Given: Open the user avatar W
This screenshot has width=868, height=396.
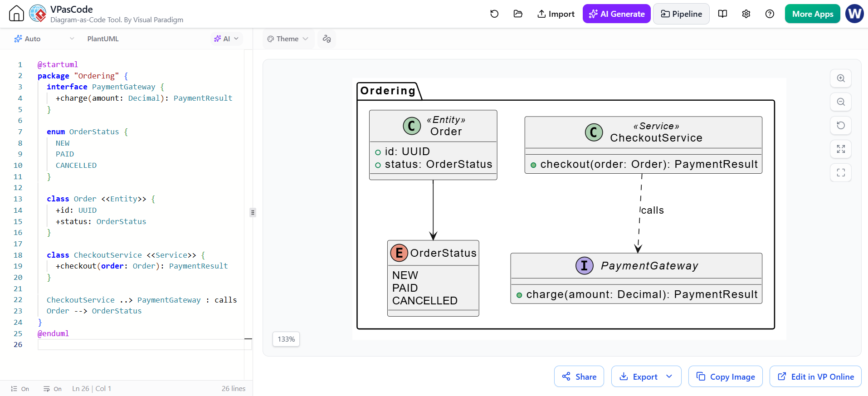Looking at the screenshot, I should tap(854, 14).
